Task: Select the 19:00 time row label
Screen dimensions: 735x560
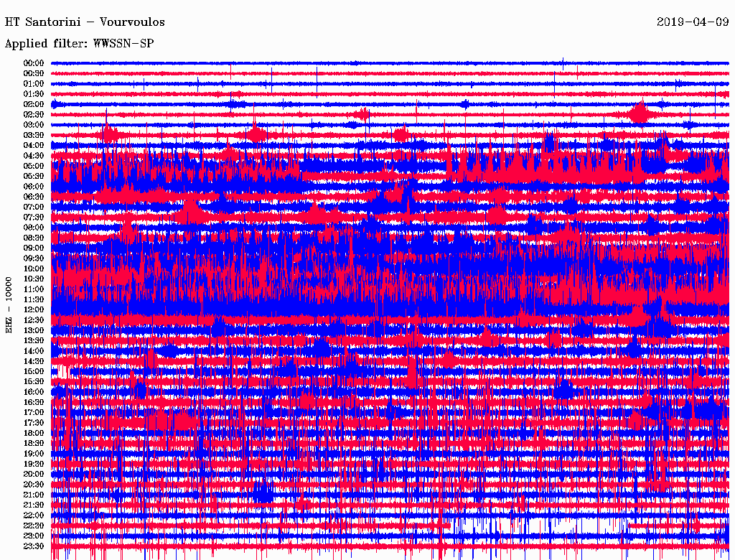Action: [x=33, y=454]
